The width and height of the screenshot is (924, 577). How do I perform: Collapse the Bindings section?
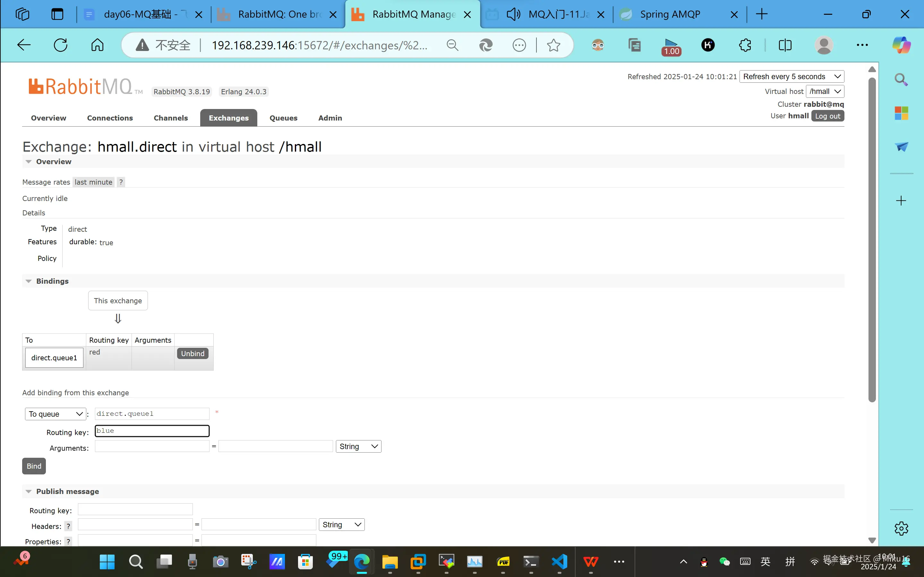tap(29, 281)
